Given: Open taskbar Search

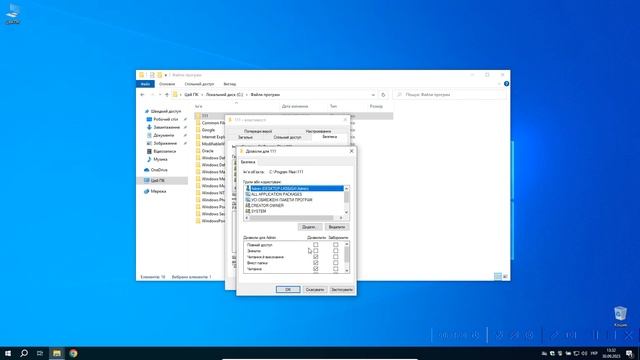Looking at the screenshot, I should click(x=24, y=353).
